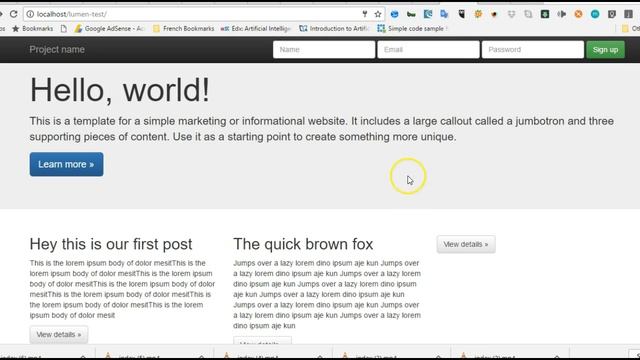Click the jumbotron description paragraph text
The height and width of the screenshot is (360, 640).
(322, 129)
